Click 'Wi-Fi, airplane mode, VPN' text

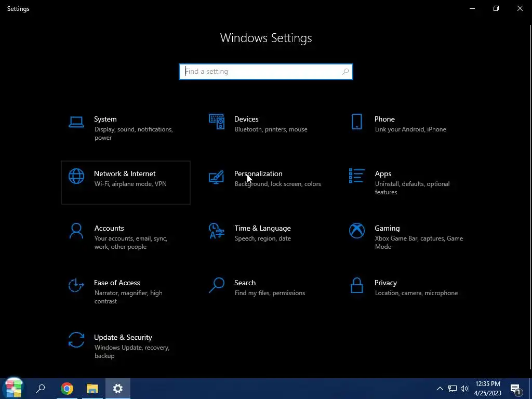coord(130,184)
